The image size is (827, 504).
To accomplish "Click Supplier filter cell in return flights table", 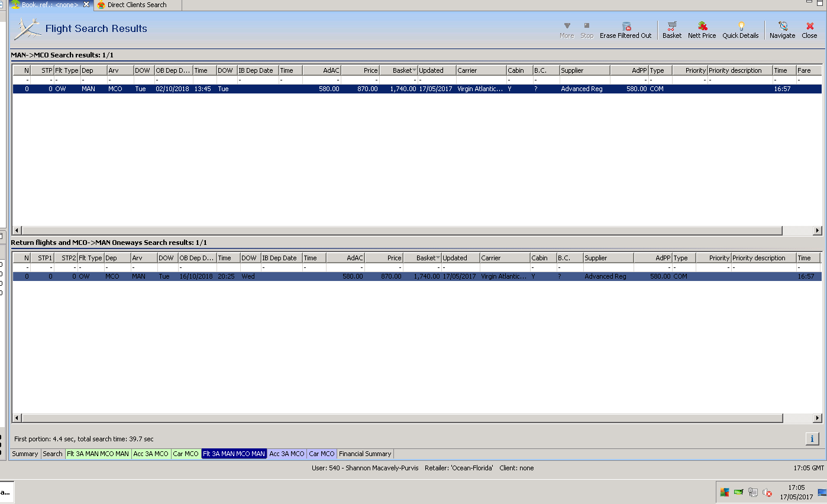I will point(608,267).
